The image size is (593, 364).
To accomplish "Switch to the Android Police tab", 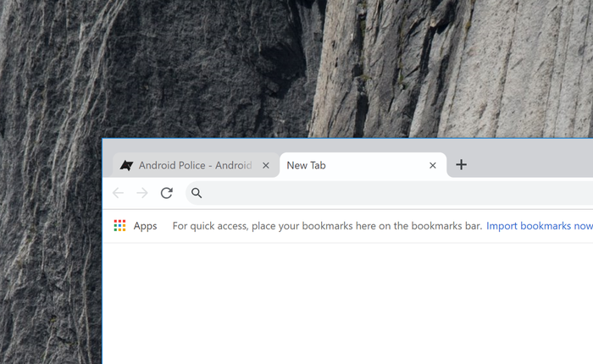I will tap(195, 166).
